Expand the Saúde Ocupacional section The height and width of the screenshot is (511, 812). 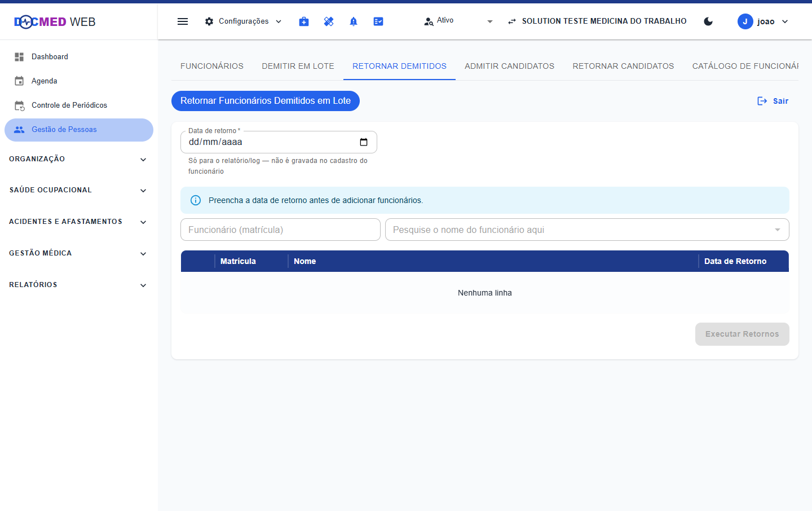point(78,190)
